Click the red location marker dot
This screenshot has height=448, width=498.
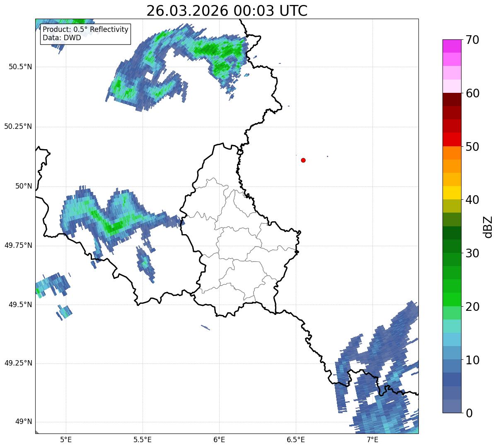(x=303, y=160)
